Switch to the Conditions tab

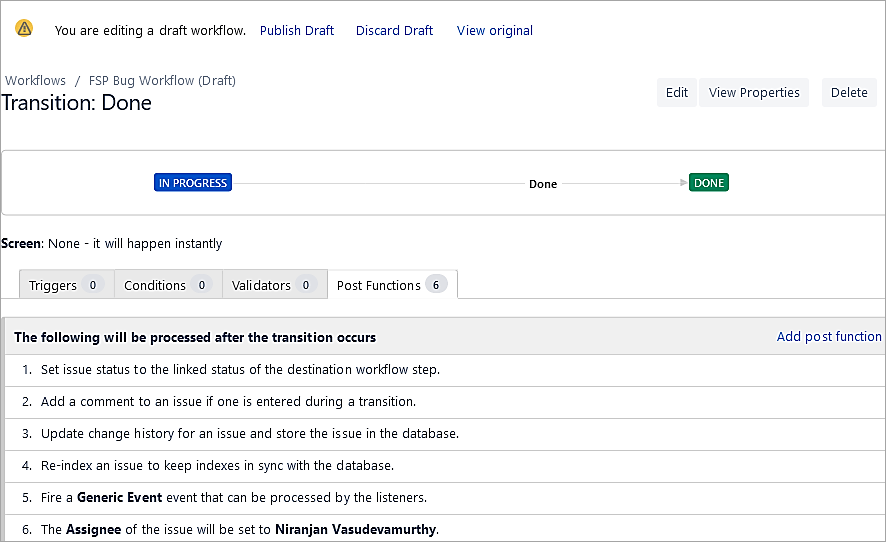pyautogui.click(x=167, y=285)
